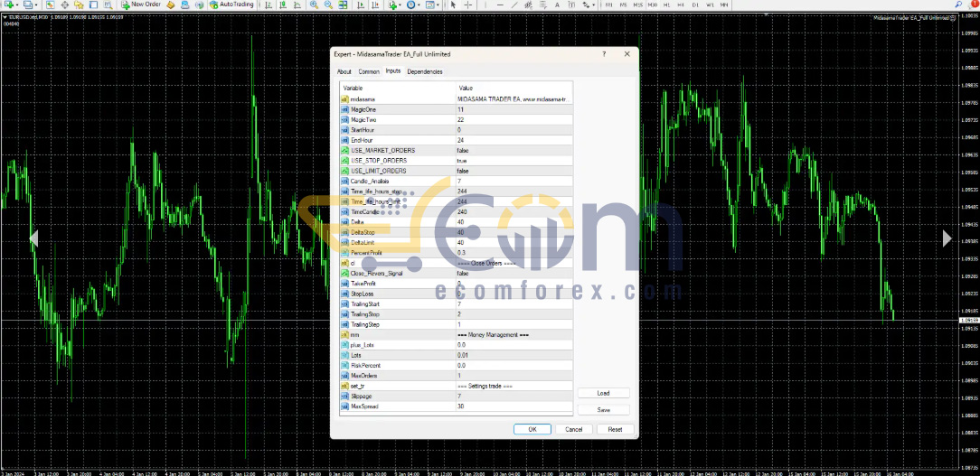Image resolution: width=980 pixels, height=476 pixels.
Task: Expand the Templates dropdown arrow
Action: click(438, 5)
